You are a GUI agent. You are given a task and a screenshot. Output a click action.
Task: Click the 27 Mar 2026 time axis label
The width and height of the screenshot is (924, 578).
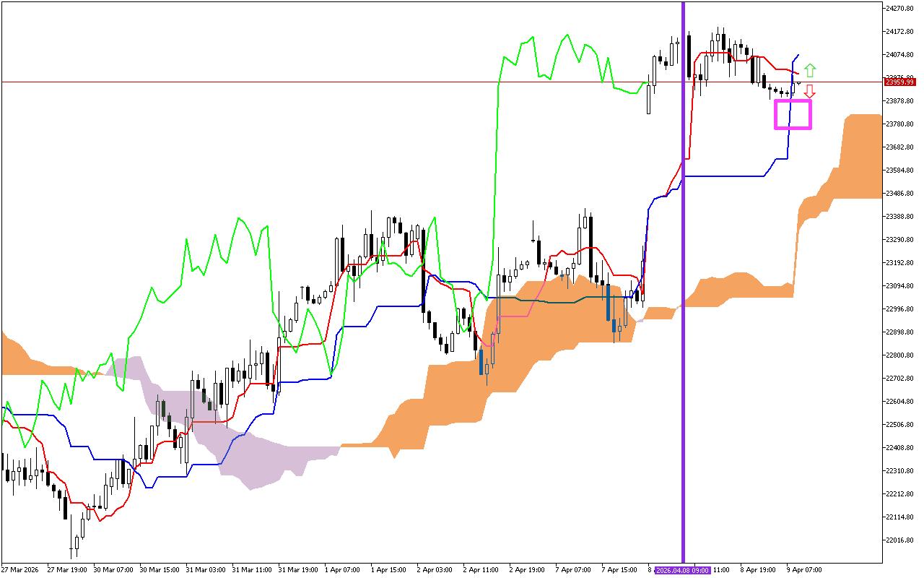[x=22, y=570]
